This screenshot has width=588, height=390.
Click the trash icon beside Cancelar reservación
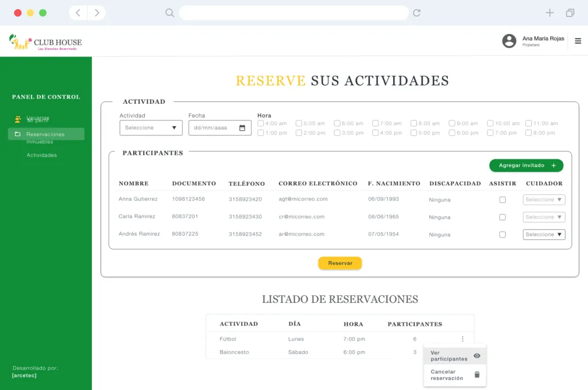[x=477, y=375]
